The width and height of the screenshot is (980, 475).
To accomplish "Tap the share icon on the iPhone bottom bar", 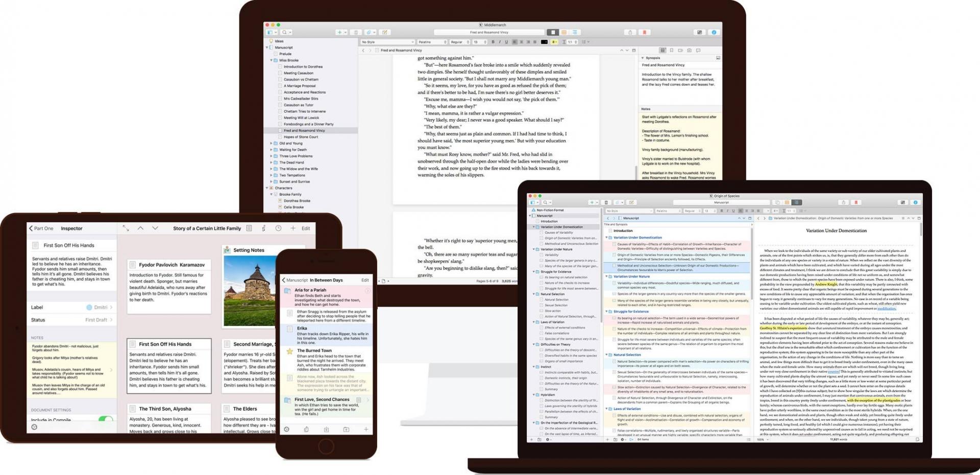I will pyautogui.click(x=306, y=430).
